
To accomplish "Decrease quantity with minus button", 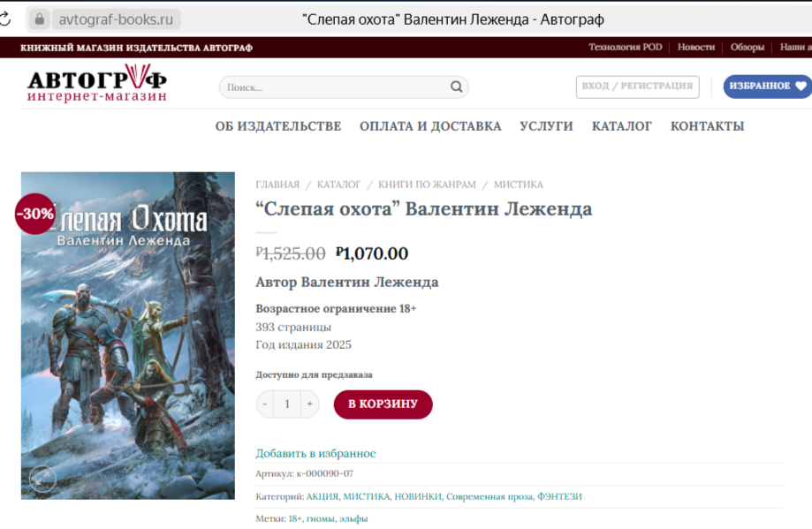I will click(x=265, y=404).
